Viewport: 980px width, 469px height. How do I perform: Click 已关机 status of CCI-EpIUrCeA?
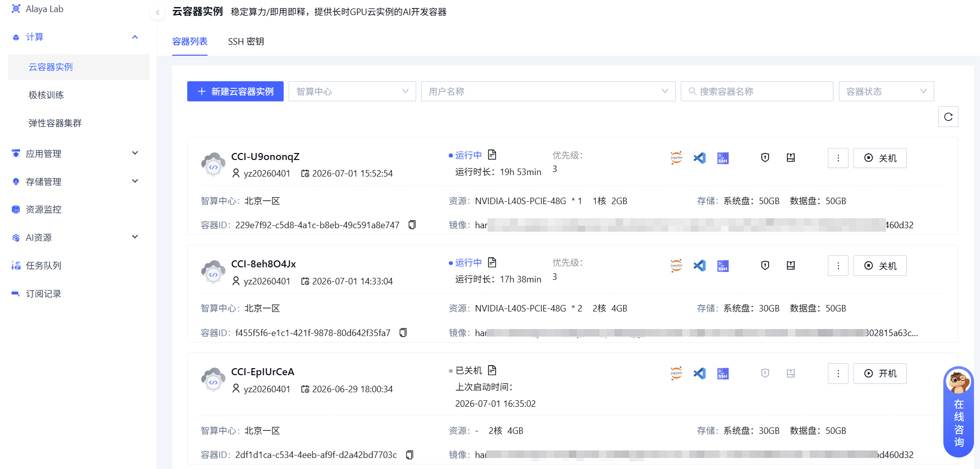pyautogui.click(x=468, y=371)
